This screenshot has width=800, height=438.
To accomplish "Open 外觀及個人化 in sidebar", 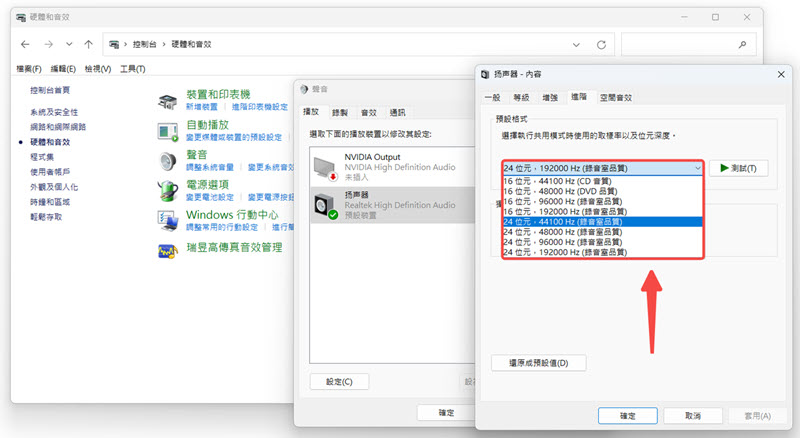I will point(54,187).
